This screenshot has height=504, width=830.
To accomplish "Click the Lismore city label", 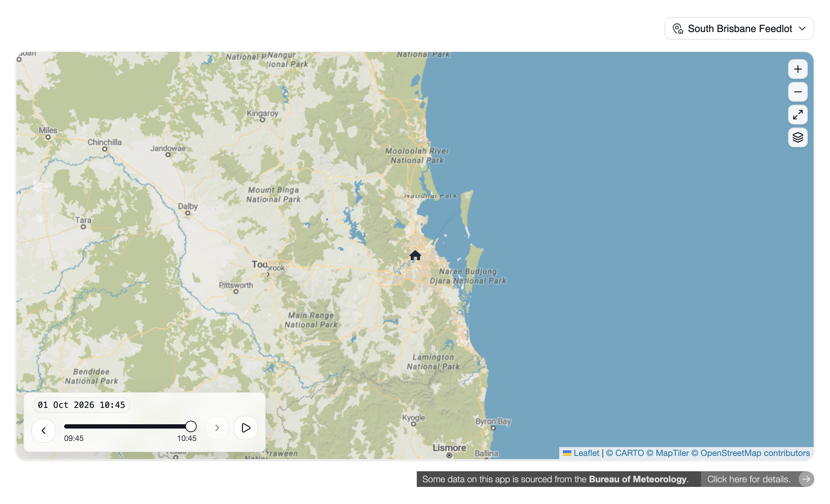I will pyautogui.click(x=449, y=448).
